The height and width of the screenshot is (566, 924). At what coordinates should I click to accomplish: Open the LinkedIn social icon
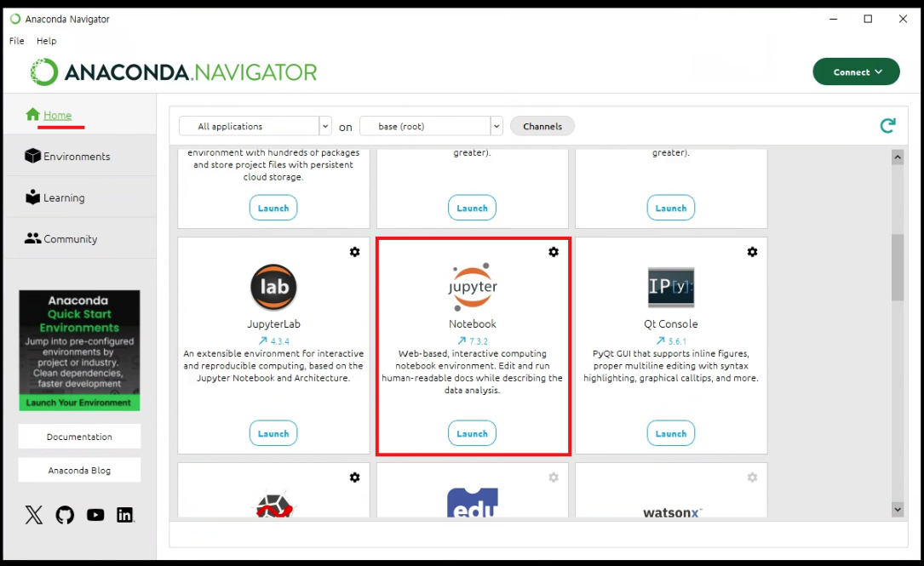coord(125,515)
